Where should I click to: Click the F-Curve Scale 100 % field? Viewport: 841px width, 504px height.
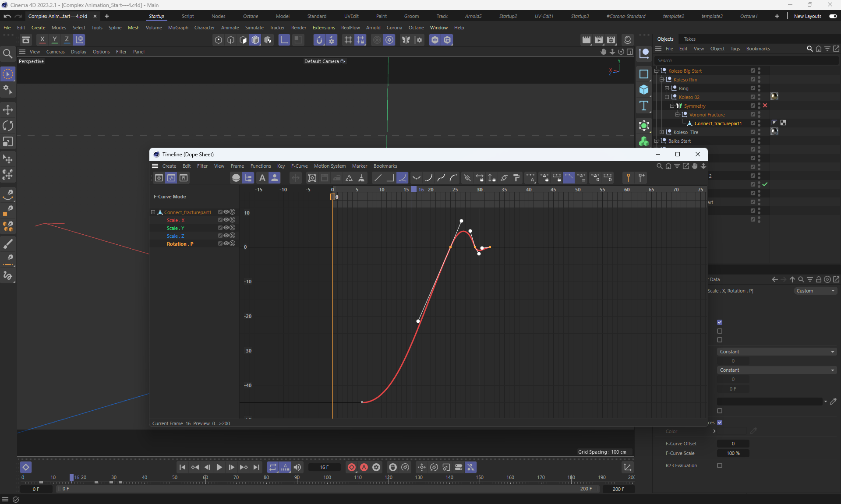pyautogui.click(x=733, y=453)
